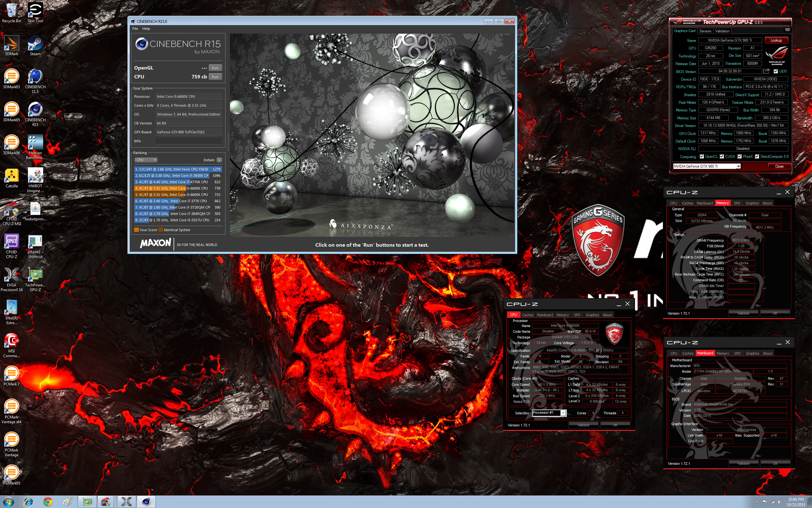Viewport: 812px width, 508px height.
Task: Open the File menu in Cinebench
Action: pos(135,29)
